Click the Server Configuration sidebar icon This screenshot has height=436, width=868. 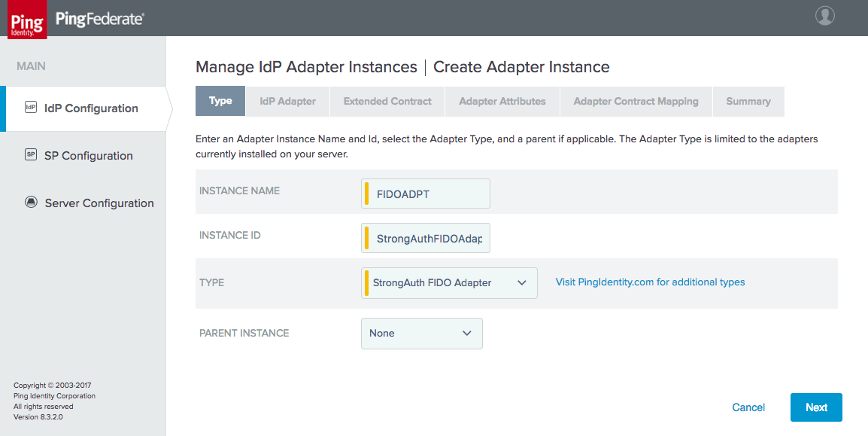point(31,203)
